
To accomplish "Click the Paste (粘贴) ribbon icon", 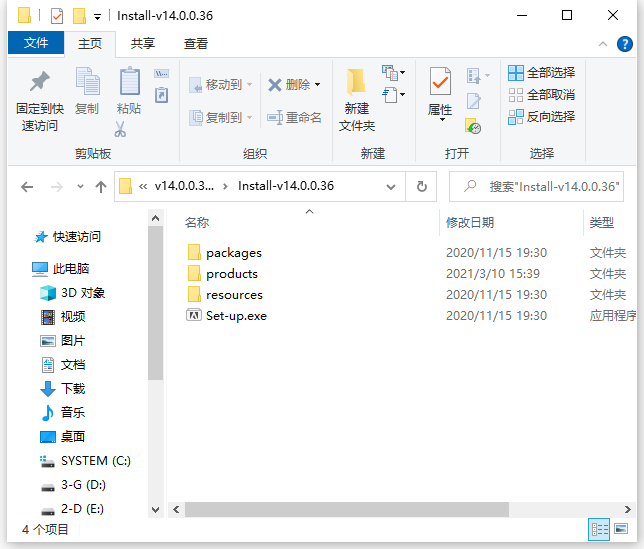I will tap(129, 81).
